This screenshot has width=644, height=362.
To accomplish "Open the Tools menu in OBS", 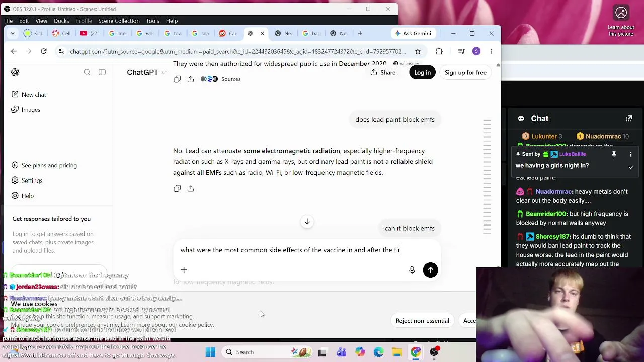I will (x=152, y=21).
